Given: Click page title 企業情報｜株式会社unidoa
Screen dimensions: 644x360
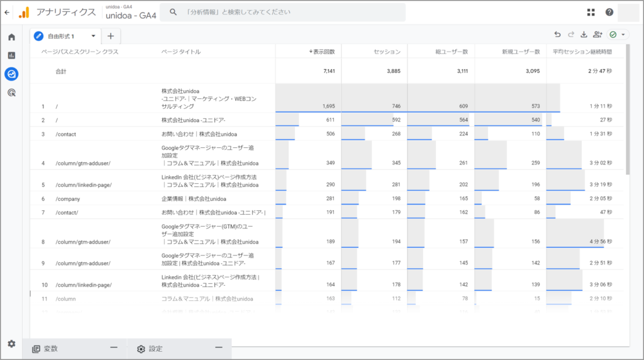Looking at the screenshot, I should pyautogui.click(x=194, y=199).
